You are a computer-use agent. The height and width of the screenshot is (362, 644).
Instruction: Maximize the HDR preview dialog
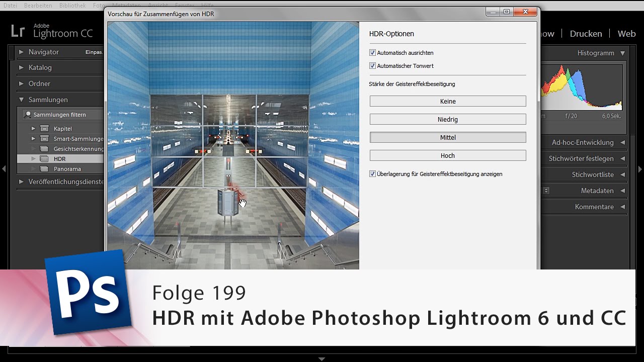506,12
